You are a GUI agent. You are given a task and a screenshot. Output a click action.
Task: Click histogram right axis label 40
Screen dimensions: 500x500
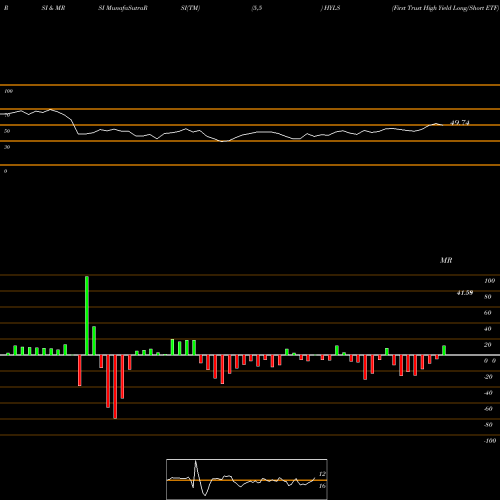[488, 329]
